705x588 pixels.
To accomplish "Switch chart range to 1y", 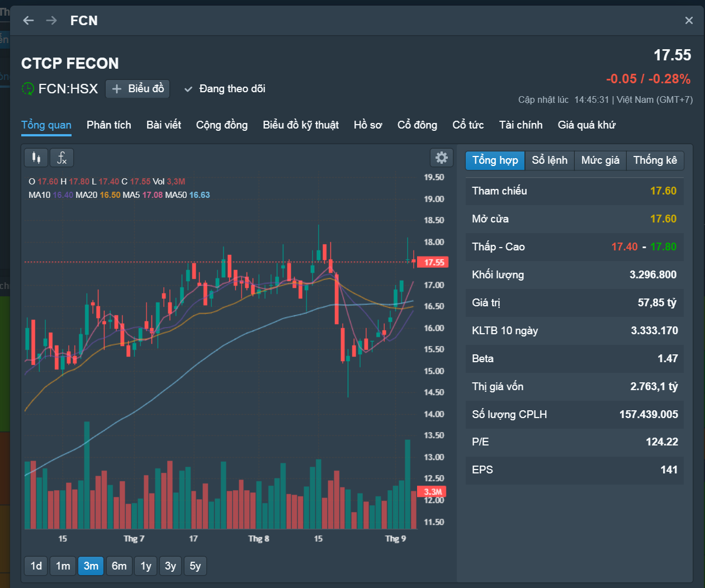I will click(146, 566).
